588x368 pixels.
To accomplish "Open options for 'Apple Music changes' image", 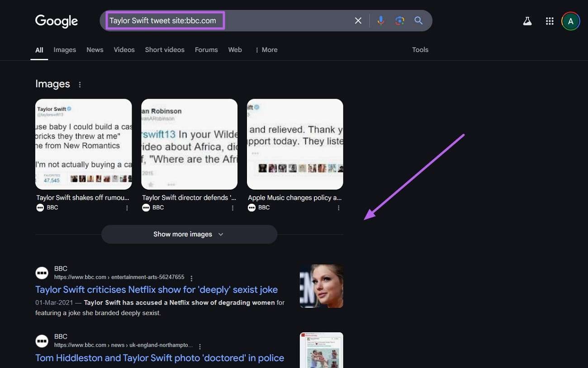I will pyautogui.click(x=339, y=208).
